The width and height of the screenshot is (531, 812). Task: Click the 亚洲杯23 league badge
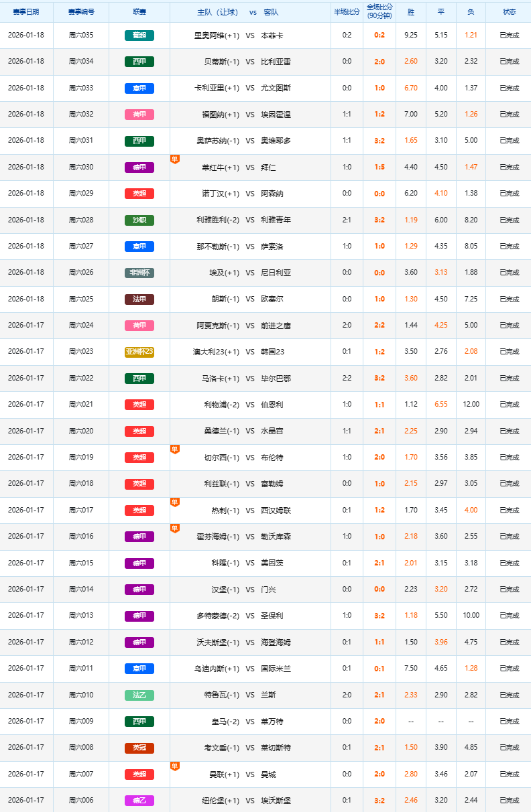point(139,352)
